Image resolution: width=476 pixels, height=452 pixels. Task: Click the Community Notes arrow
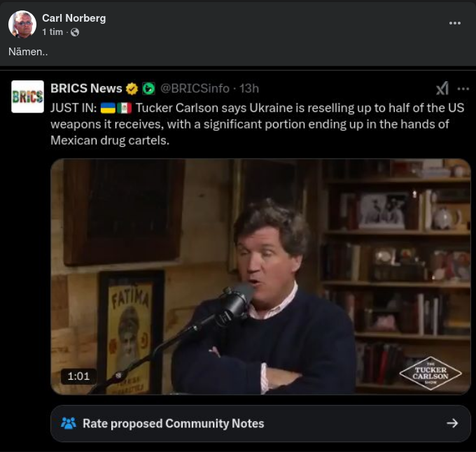tap(452, 423)
